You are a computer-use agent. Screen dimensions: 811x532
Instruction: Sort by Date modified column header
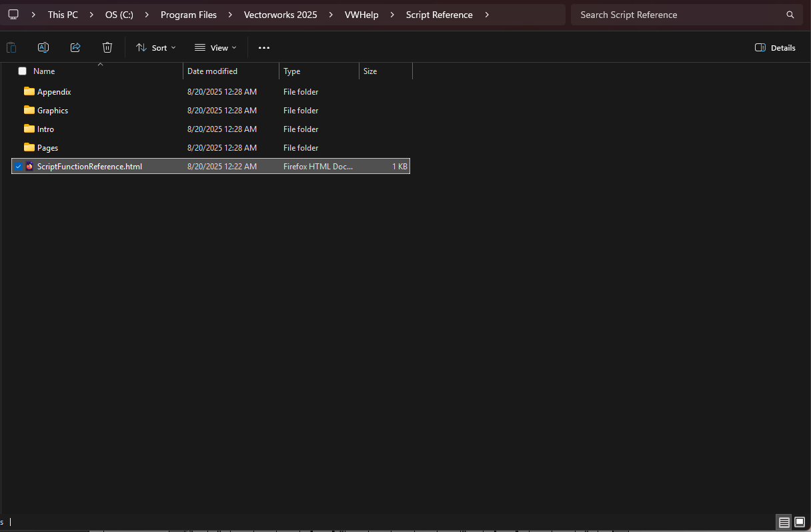tap(212, 71)
